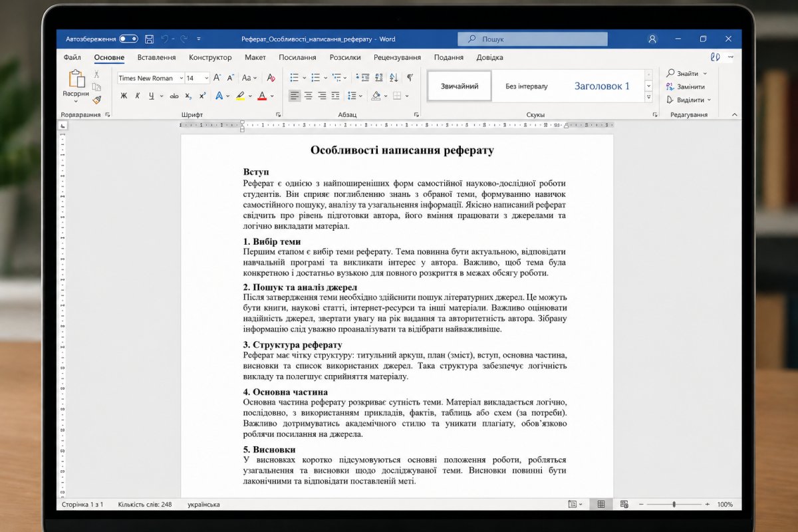Open the Вставлення ribbon tab

156,58
